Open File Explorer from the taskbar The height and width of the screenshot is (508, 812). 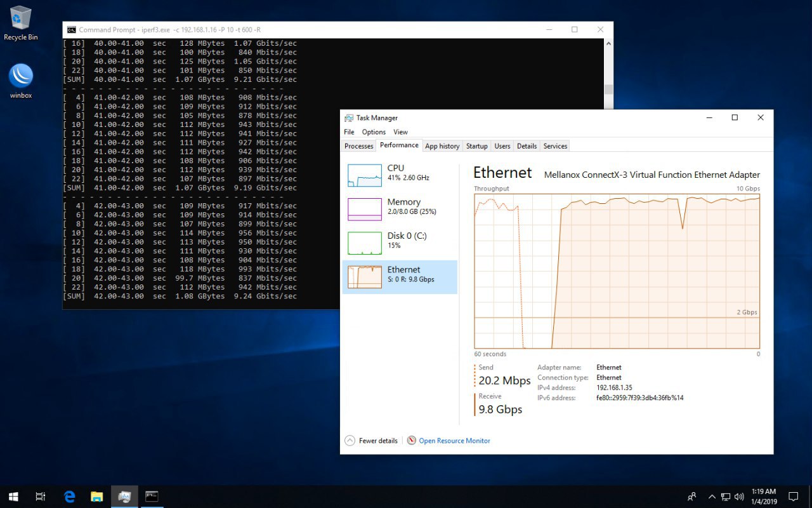coord(96,497)
